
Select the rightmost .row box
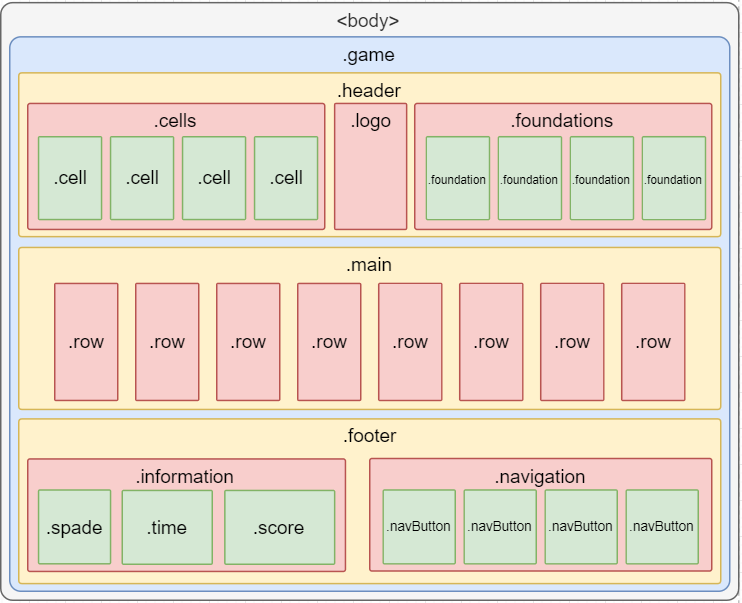click(653, 342)
